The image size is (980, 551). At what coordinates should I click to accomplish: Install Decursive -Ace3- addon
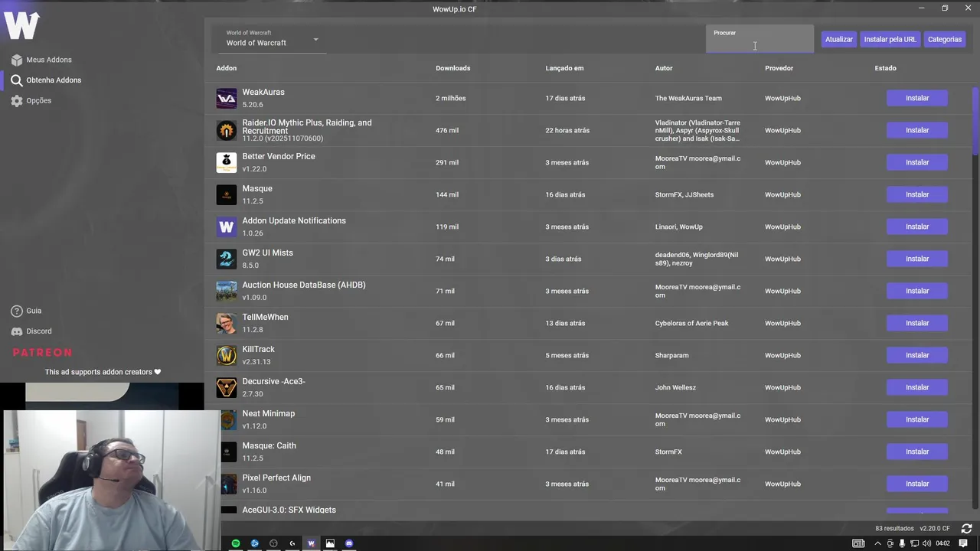point(917,387)
